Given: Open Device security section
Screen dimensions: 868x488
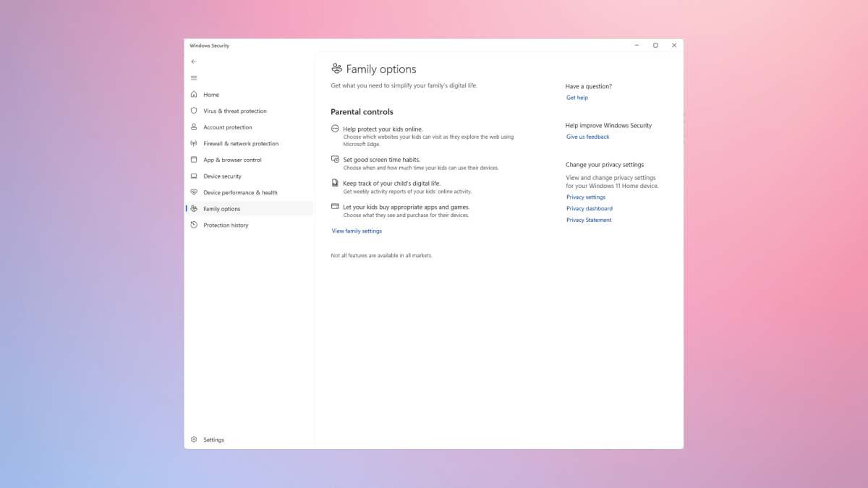Looking at the screenshot, I should coord(249,176).
